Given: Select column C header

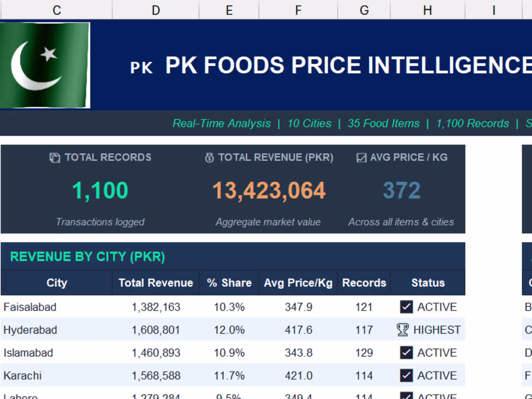Looking at the screenshot, I should click(57, 10).
